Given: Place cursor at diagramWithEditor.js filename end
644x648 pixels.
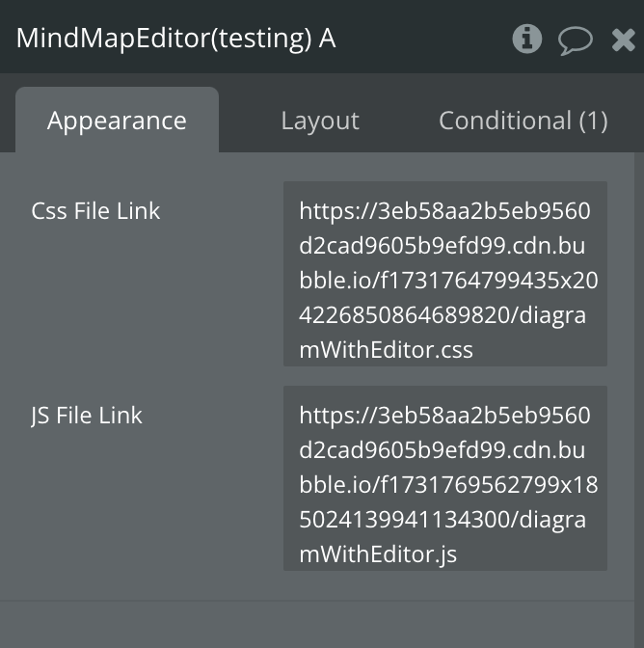Looking at the screenshot, I should tap(457, 554).
